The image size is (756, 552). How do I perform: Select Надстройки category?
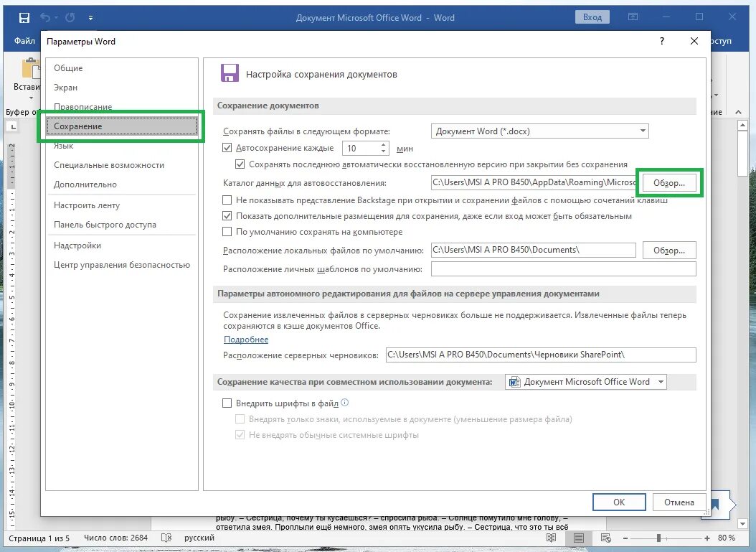click(121, 245)
